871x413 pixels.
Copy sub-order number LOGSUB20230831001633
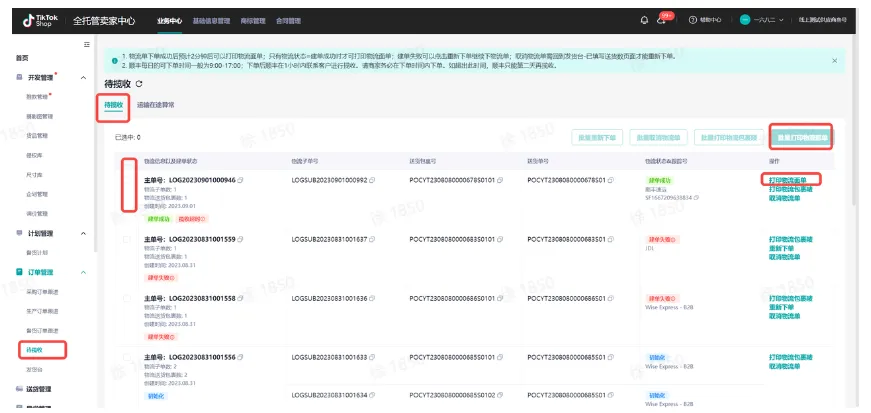point(372,357)
